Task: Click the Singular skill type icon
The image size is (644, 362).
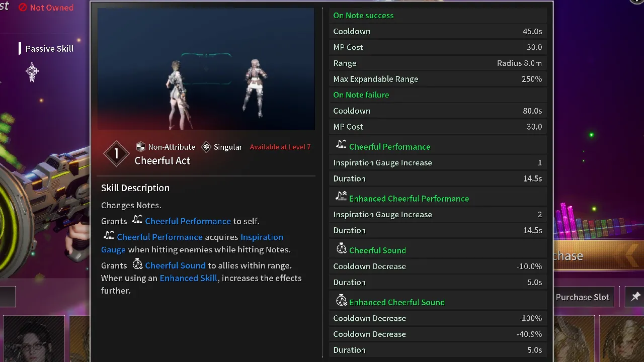Action: click(206, 147)
